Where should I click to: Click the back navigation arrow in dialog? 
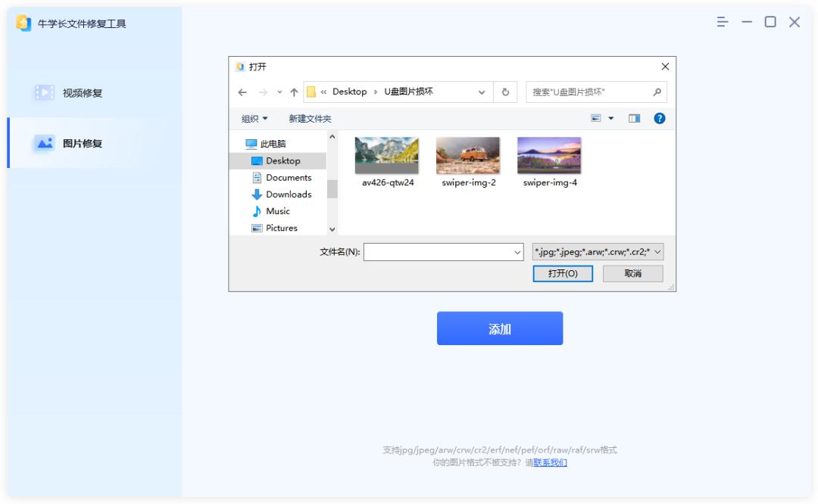[x=242, y=91]
